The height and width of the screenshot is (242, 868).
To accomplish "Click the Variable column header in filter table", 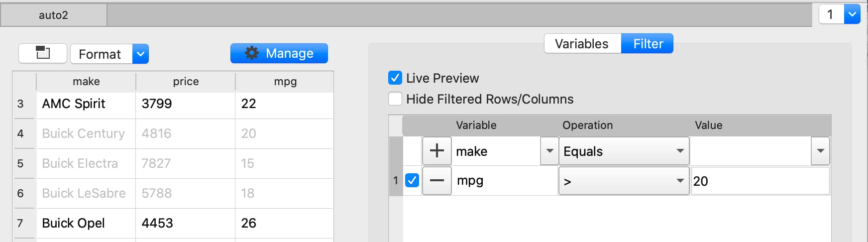I will pyautogui.click(x=476, y=125).
